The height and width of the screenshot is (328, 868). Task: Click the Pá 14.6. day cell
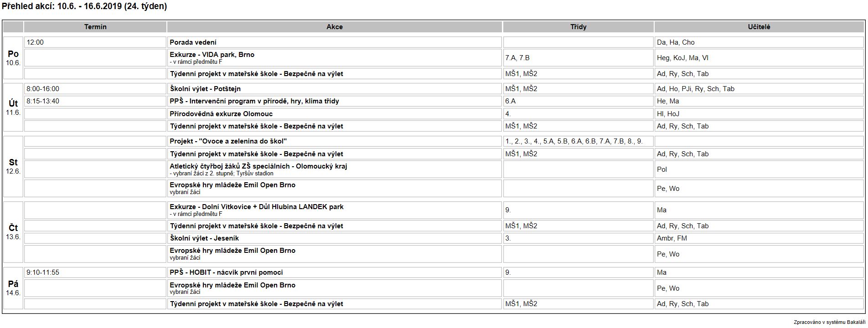(13, 288)
